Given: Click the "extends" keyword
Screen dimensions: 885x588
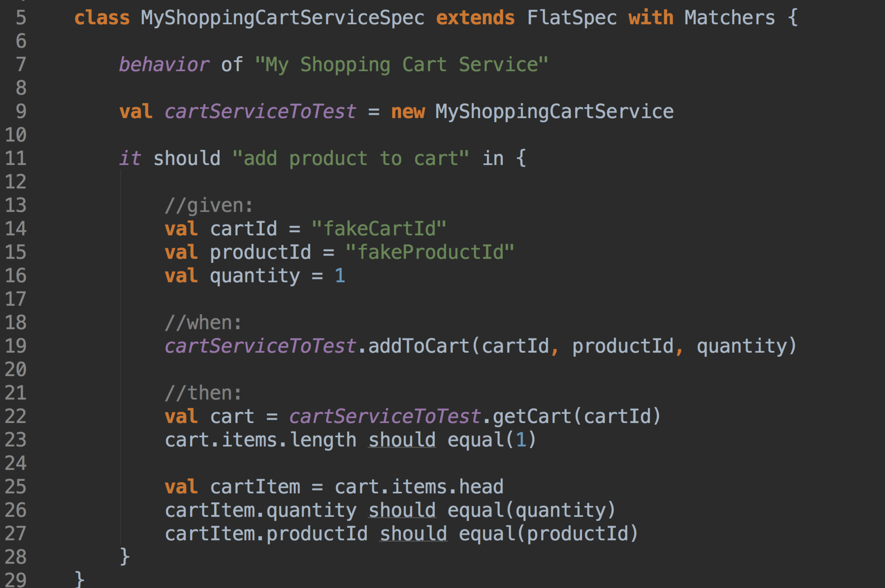Looking at the screenshot, I should (x=475, y=18).
